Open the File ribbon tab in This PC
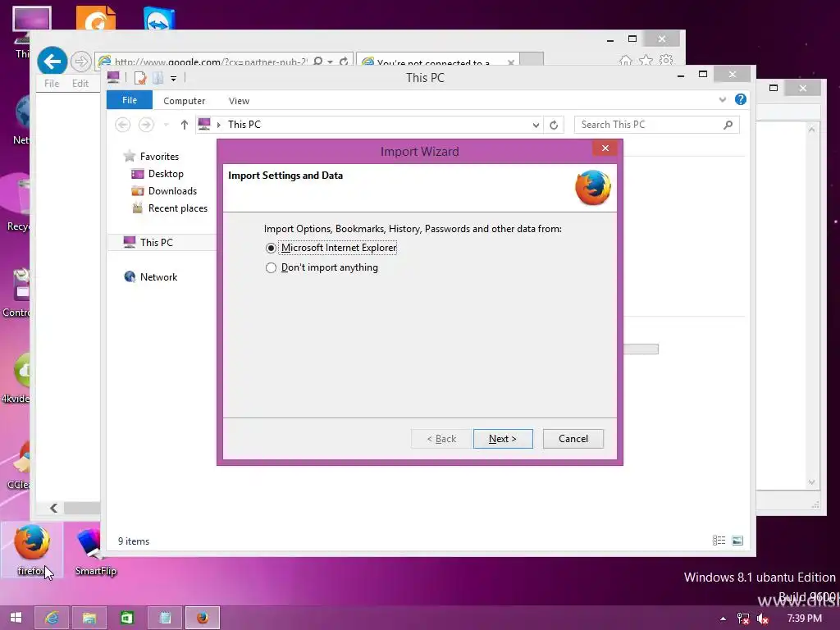This screenshot has width=840, height=630. [129, 100]
